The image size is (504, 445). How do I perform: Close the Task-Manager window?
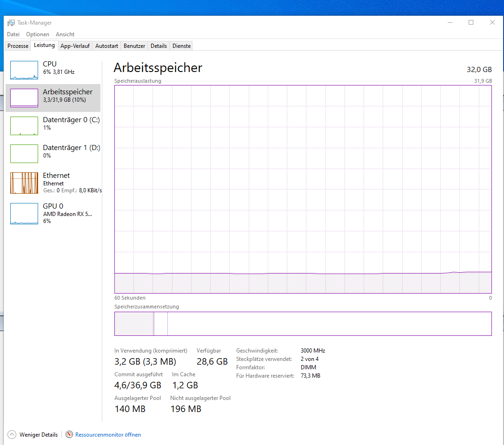click(x=492, y=22)
